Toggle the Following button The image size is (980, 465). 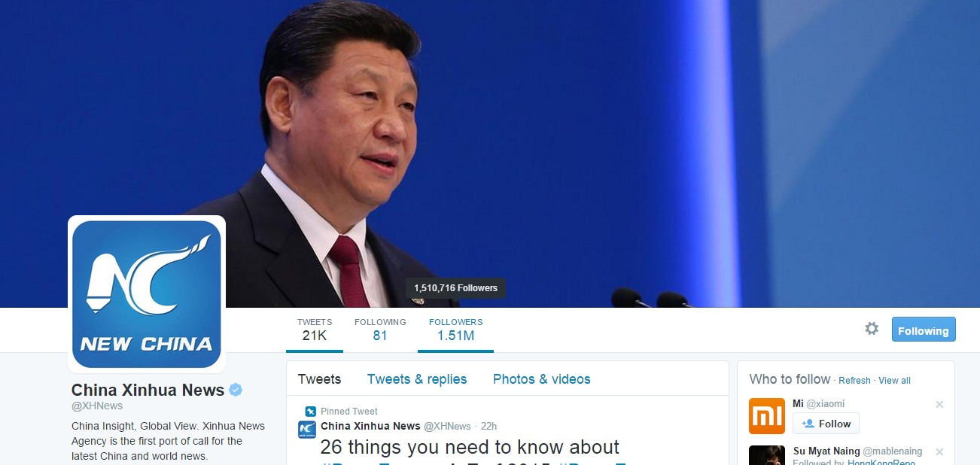point(924,330)
